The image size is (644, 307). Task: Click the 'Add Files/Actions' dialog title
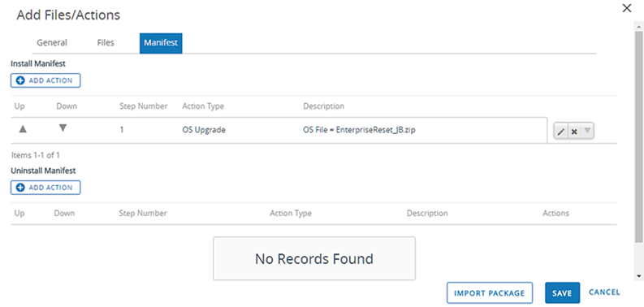tap(68, 15)
